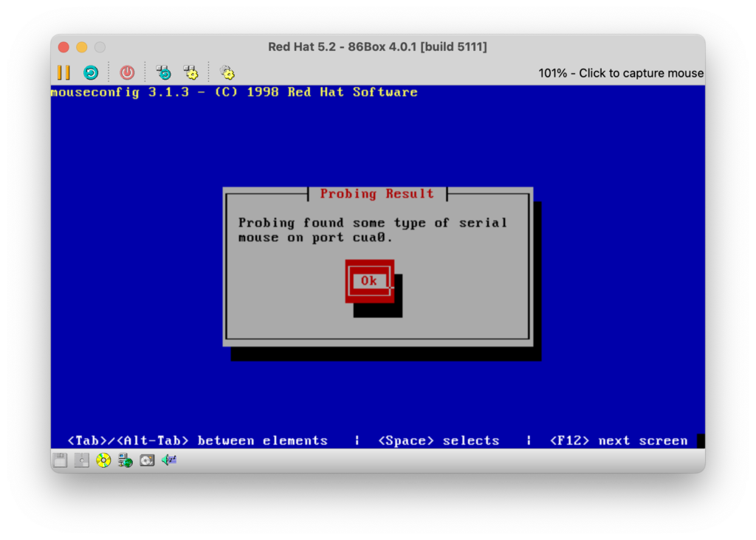756x540 pixels.
Task: Click the mouseconfig 3.1.3 header text
Action: point(234,92)
